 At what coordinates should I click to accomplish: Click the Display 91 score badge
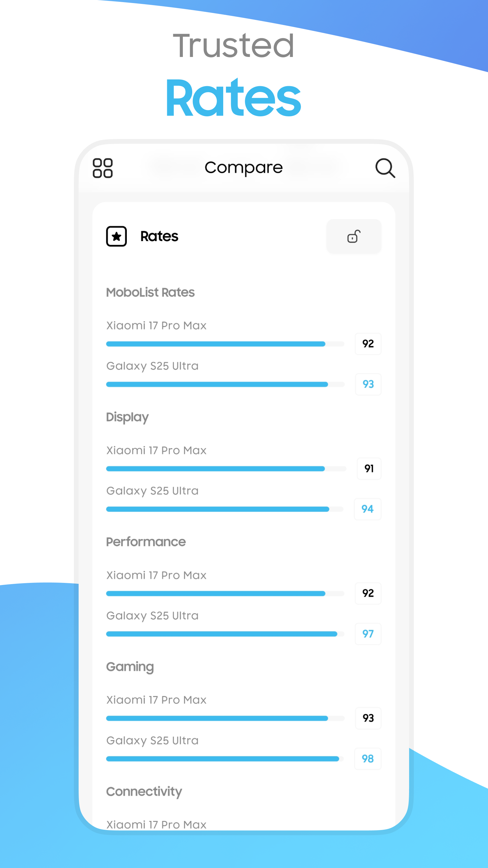369,468
